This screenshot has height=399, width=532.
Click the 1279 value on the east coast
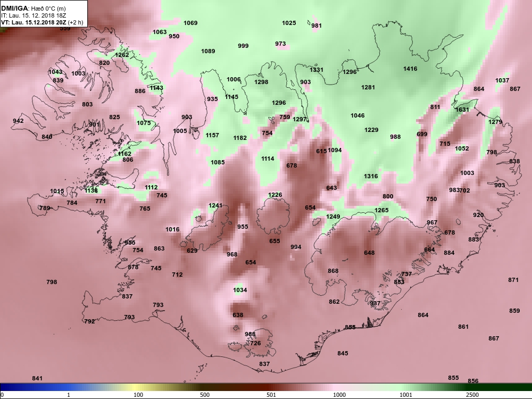pos(495,122)
